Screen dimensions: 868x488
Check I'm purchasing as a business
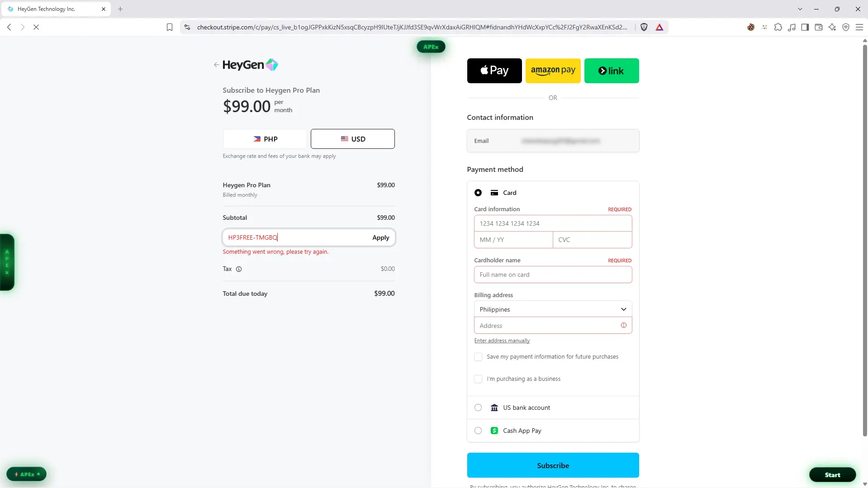(478, 379)
